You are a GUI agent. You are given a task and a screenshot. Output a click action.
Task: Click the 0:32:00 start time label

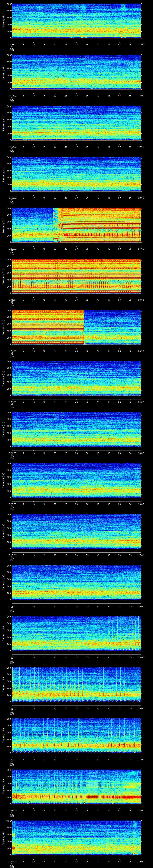[x=12, y=861]
